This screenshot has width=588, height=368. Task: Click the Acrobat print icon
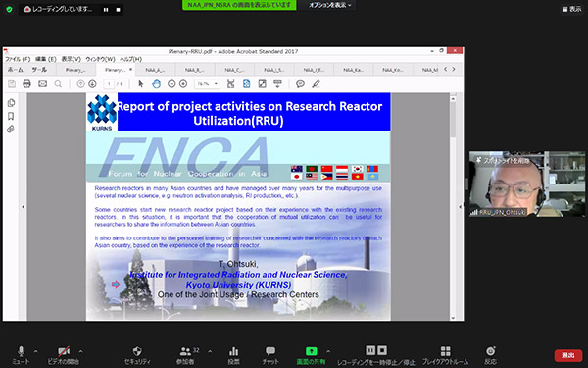[x=26, y=84]
